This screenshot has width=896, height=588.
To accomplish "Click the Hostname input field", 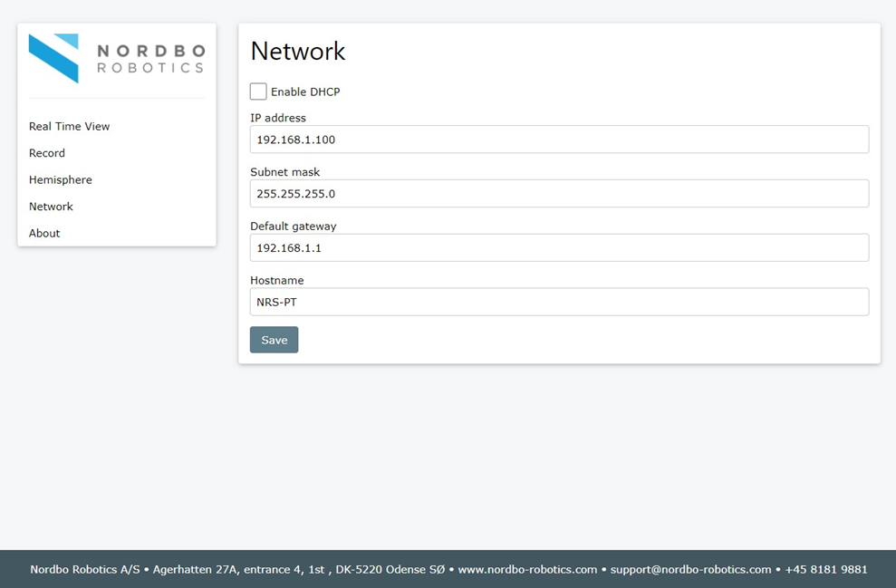I will [559, 302].
